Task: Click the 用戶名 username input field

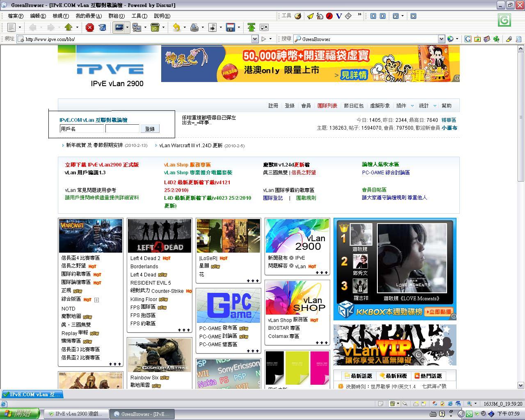Action: click(x=82, y=129)
